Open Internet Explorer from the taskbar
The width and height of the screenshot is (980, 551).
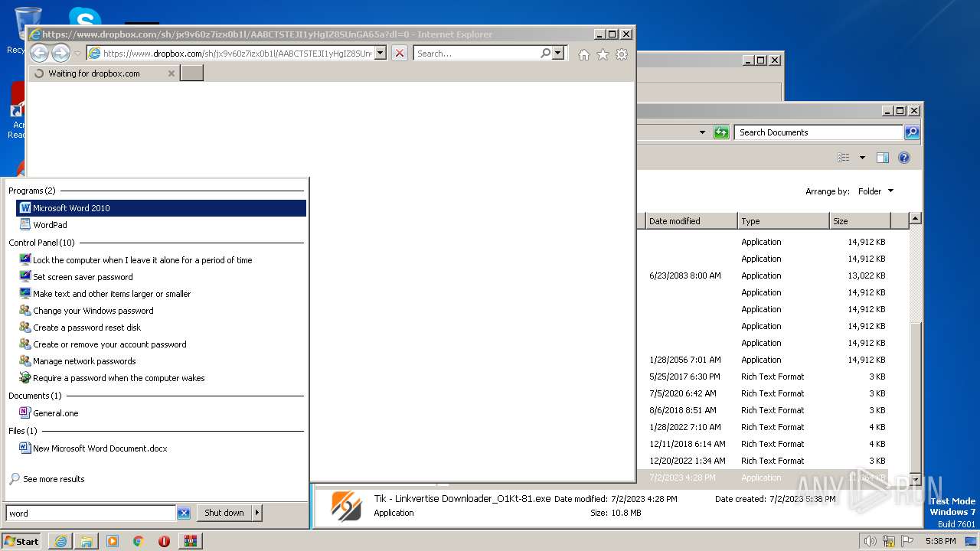pyautogui.click(x=60, y=541)
